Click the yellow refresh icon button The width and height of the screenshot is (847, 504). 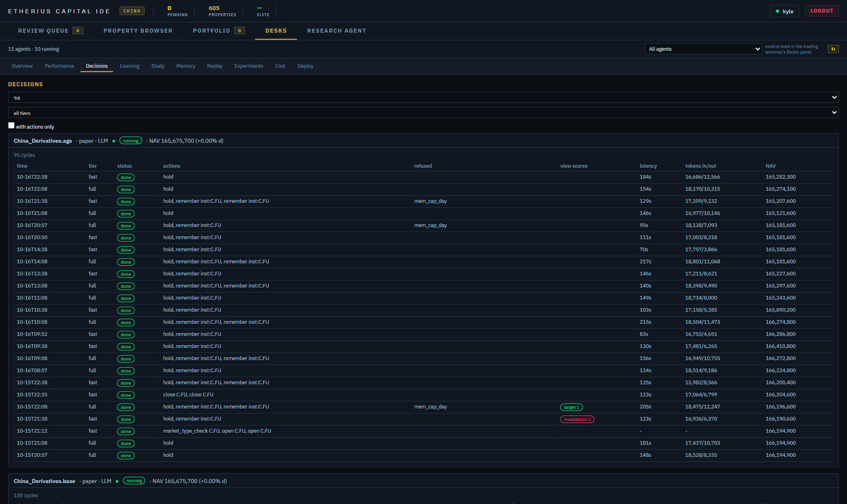click(x=833, y=49)
